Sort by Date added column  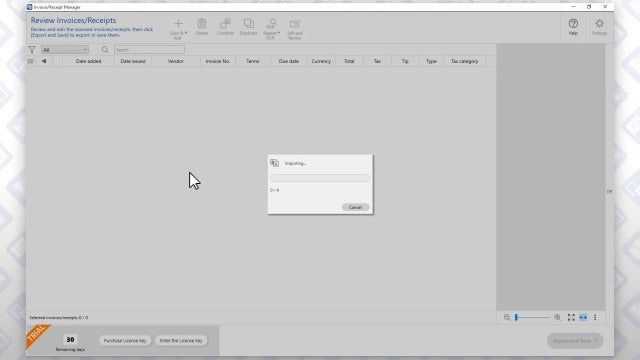point(88,61)
